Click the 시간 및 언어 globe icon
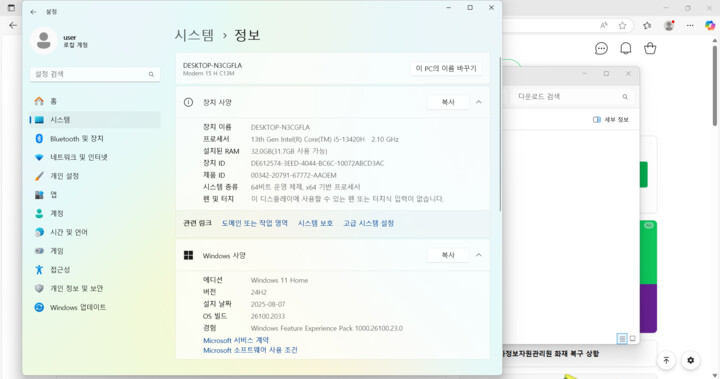The height and width of the screenshot is (379, 720). point(39,232)
